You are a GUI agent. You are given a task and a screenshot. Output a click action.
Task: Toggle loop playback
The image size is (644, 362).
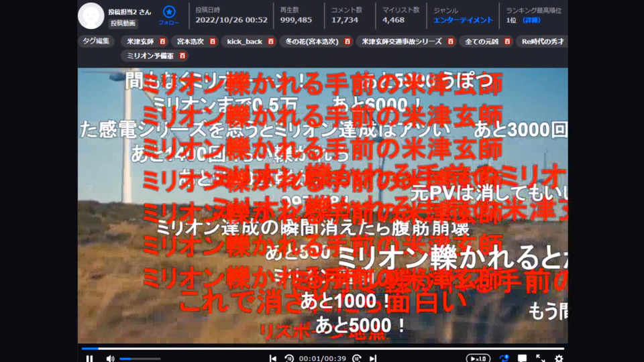point(504,358)
